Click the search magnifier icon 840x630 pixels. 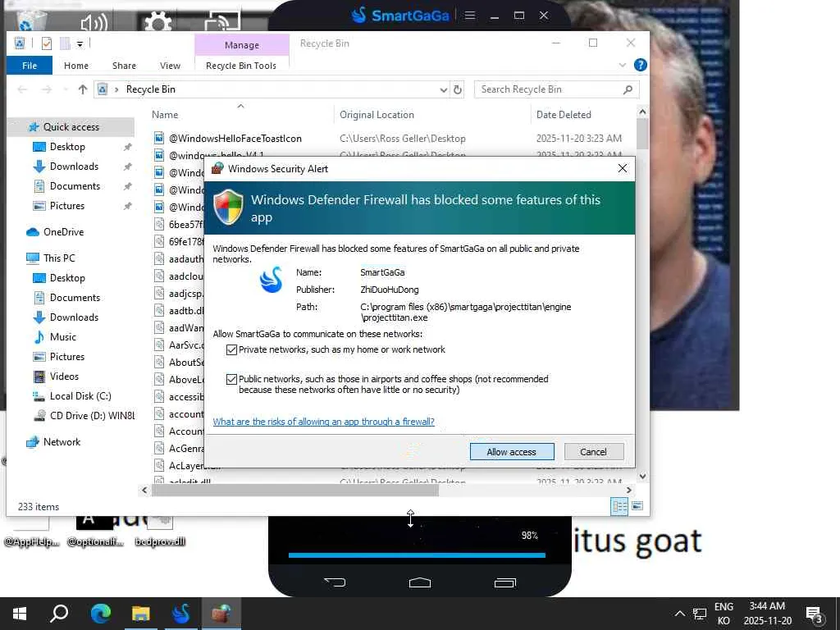coord(628,89)
